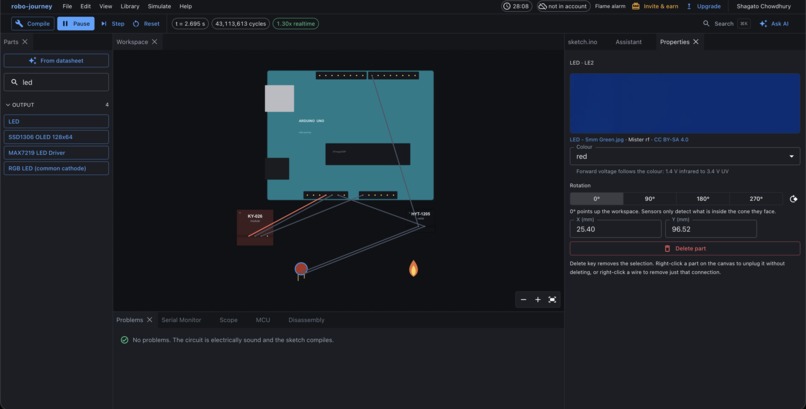Set rotation to 180°
806x409 pixels.
coord(703,199)
